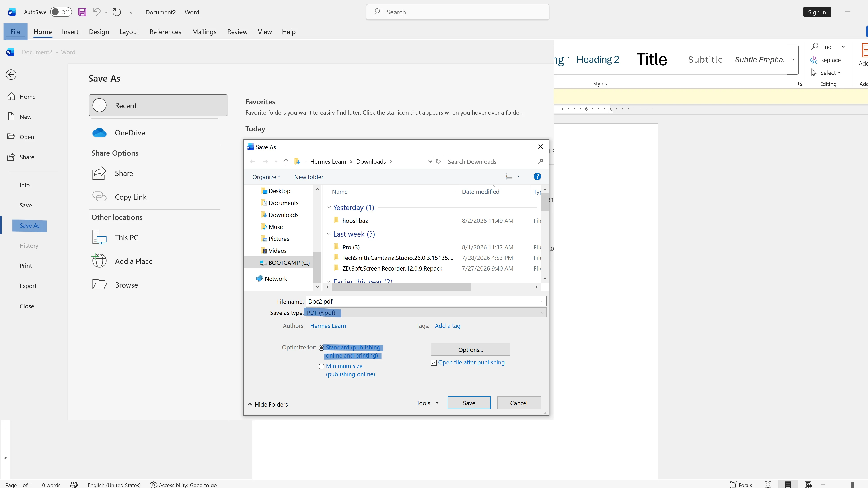This screenshot has width=868, height=488.
Task: Click the Recent clock icon
Action: [100, 105]
